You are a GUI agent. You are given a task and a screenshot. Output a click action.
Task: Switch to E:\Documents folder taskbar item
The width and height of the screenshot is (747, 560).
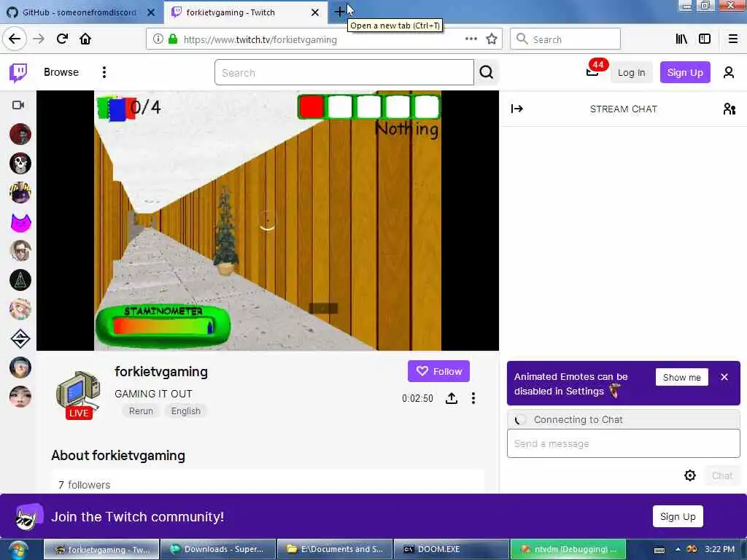tap(335, 550)
